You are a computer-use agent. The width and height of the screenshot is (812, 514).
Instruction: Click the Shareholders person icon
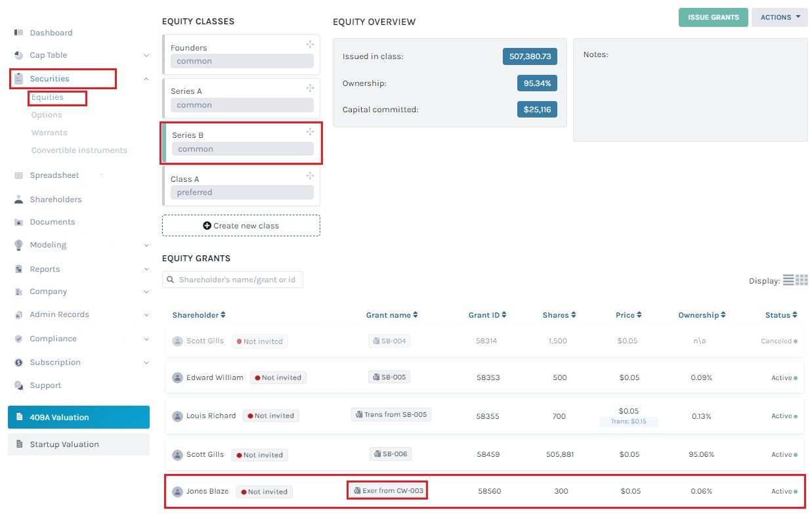tap(18, 200)
